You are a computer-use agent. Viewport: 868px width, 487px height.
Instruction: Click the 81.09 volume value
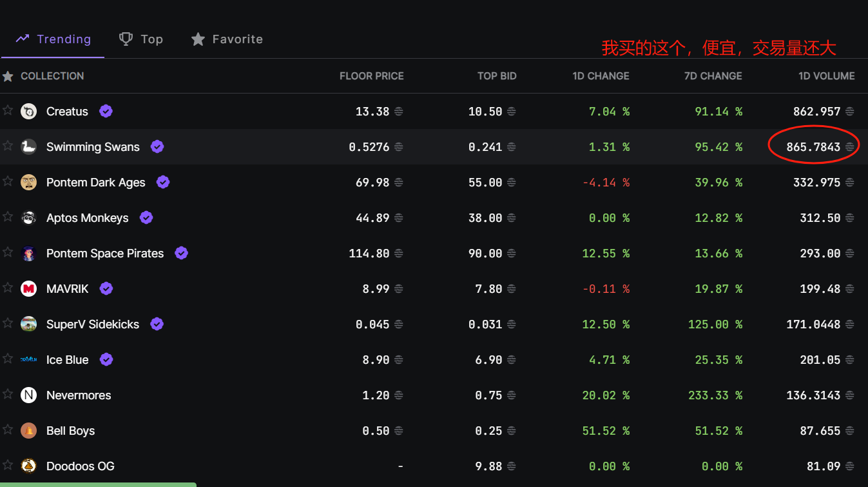coord(824,466)
